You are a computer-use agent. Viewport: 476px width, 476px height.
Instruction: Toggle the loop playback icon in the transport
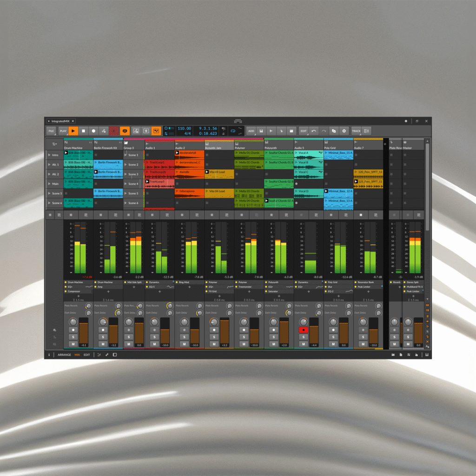[x=233, y=131]
